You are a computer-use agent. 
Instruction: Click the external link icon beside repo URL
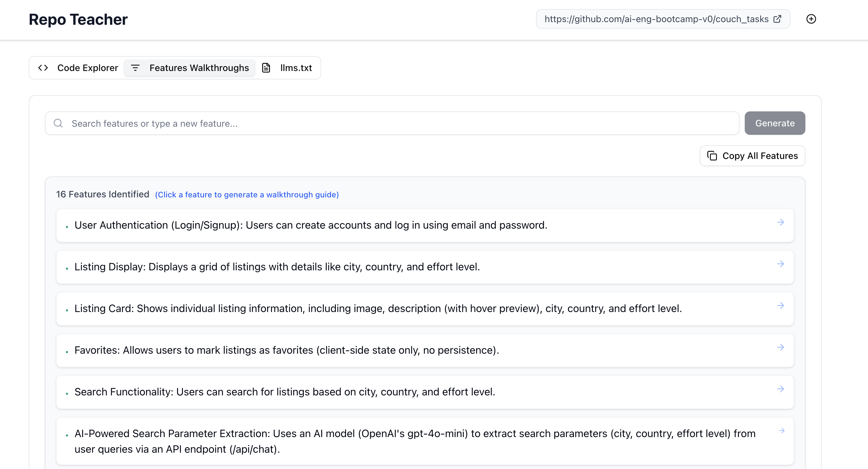[x=777, y=19]
